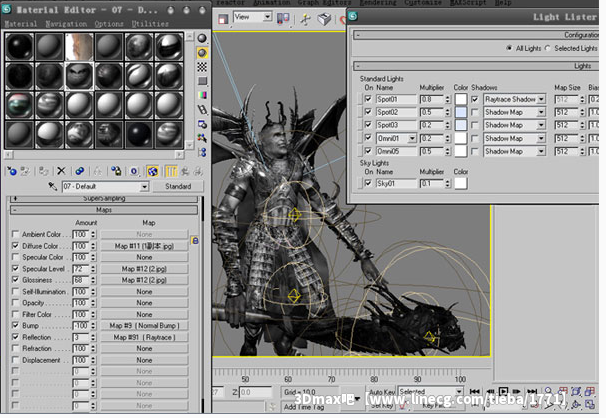Uncheck the Bump map checkbox
The height and width of the screenshot is (418, 606).
(x=14, y=325)
